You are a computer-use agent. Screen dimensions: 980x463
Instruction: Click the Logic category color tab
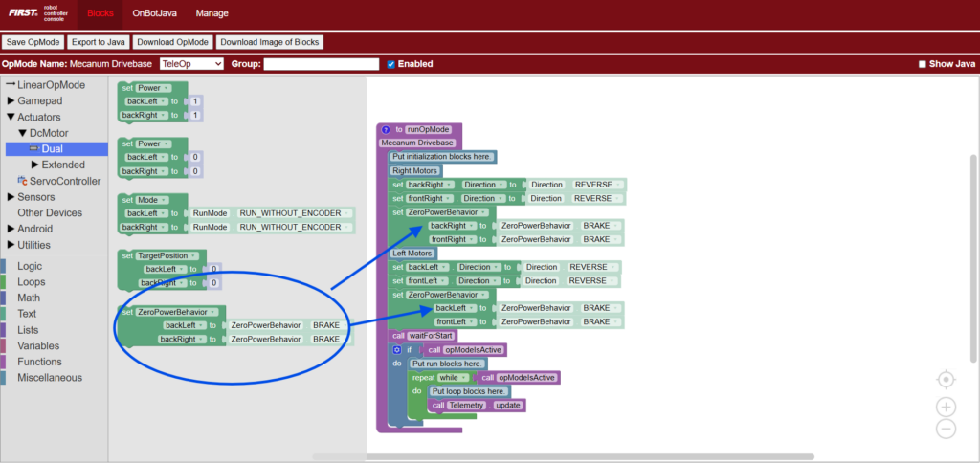(3, 266)
